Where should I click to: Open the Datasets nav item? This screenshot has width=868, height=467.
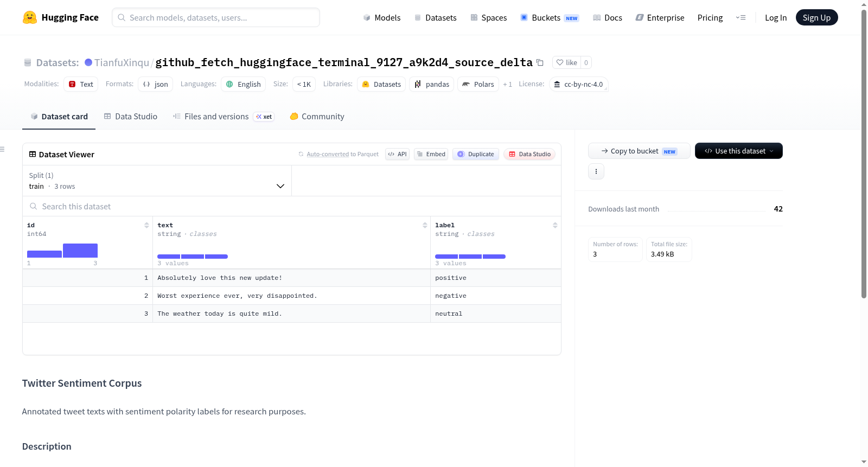click(435, 17)
